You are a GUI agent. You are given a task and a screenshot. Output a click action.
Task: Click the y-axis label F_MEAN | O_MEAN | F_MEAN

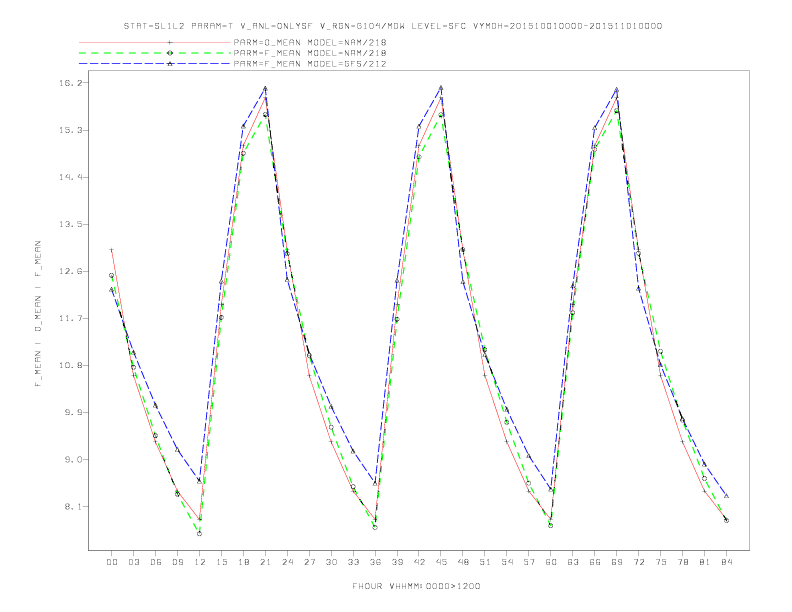[38, 314]
